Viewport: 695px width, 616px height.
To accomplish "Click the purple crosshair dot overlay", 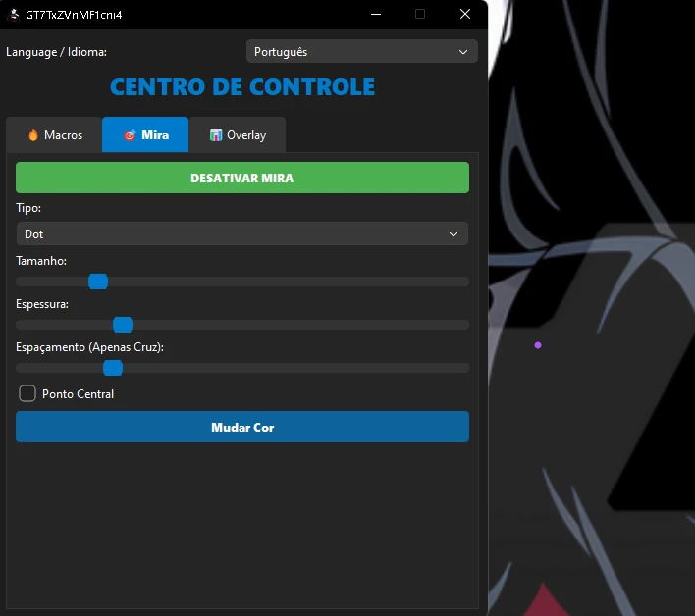I will point(538,345).
